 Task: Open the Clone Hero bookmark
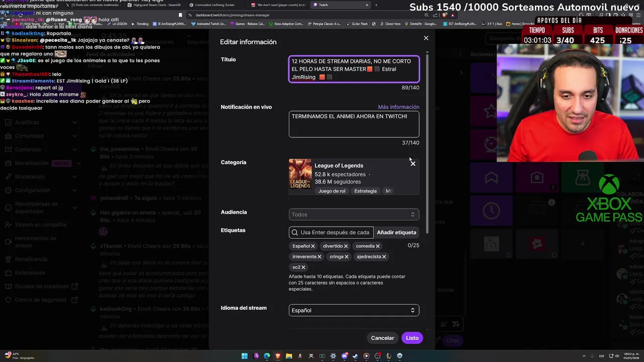390,24
